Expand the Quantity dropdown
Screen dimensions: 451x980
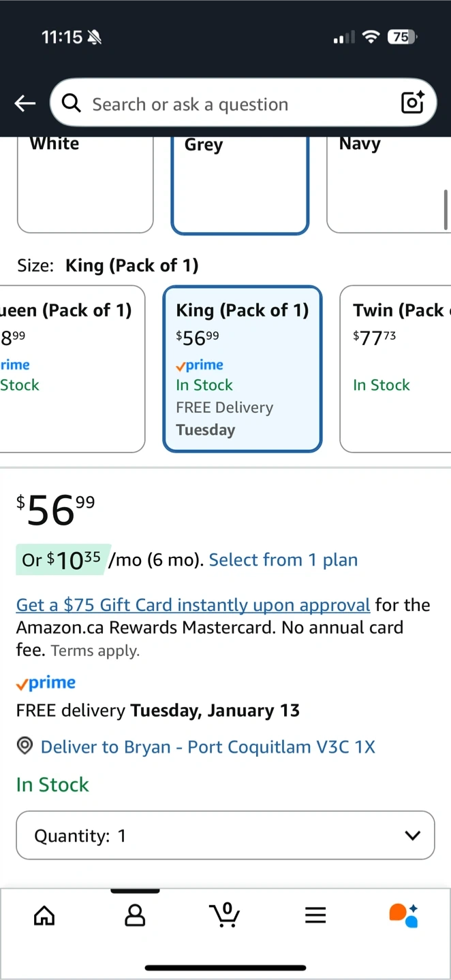tap(226, 835)
